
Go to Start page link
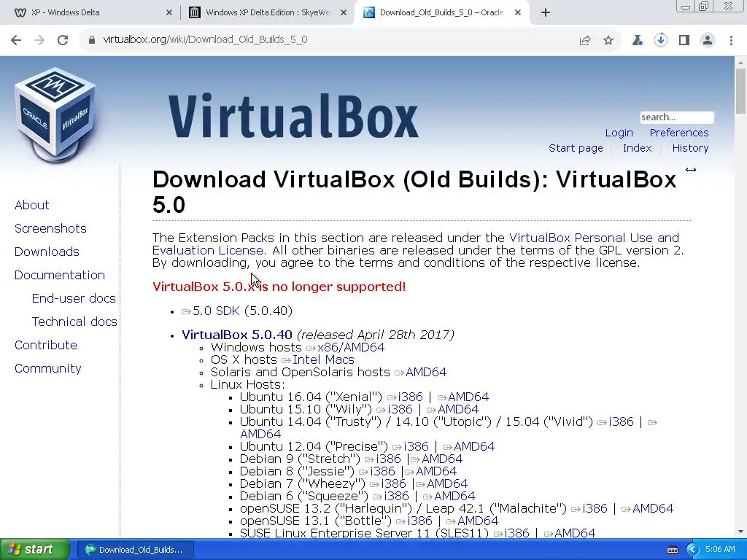(x=576, y=148)
